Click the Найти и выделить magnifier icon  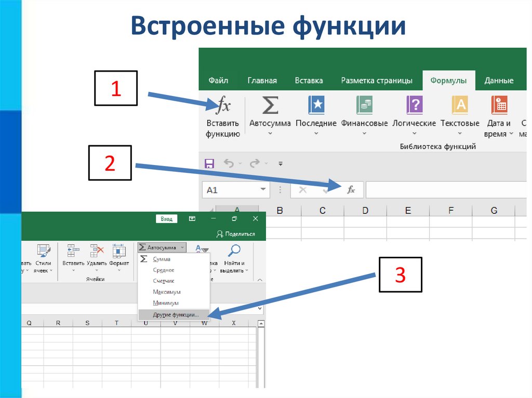point(234,251)
